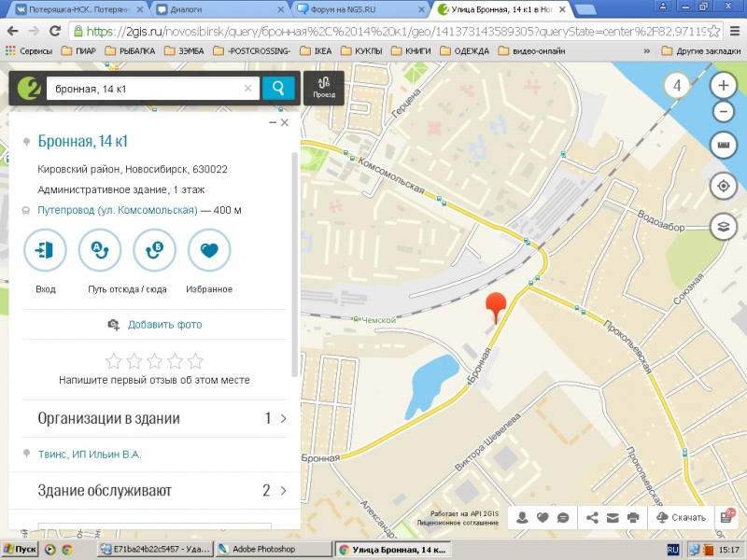Viewport: 747px width, 560px height.
Task: Click the info panel vertical scrollbar
Action: point(294,264)
